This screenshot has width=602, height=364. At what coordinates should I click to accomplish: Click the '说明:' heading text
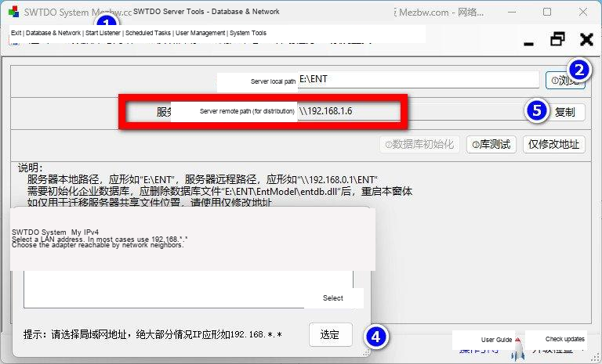pos(31,168)
